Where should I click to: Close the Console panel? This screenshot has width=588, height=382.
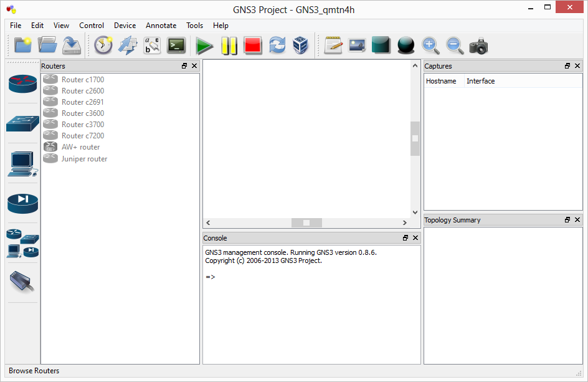[x=415, y=237]
